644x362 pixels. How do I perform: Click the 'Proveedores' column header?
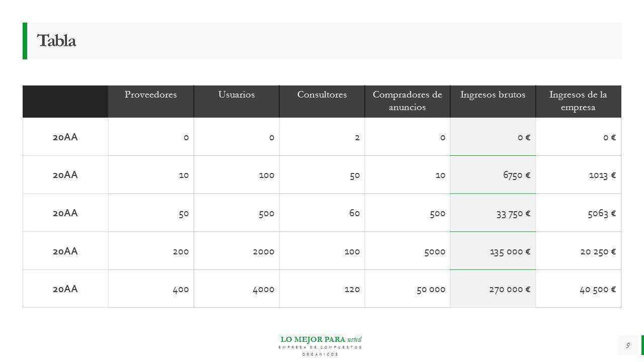click(x=151, y=101)
